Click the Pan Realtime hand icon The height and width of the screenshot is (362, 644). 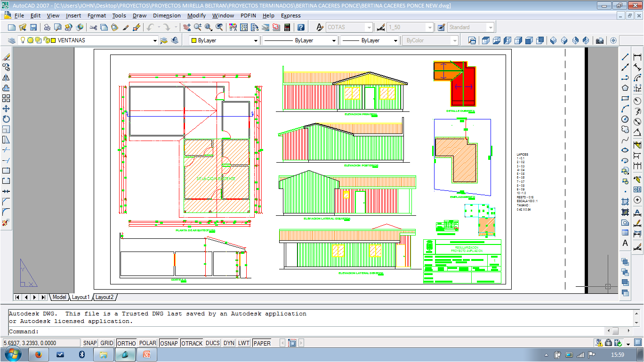pos(187,27)
